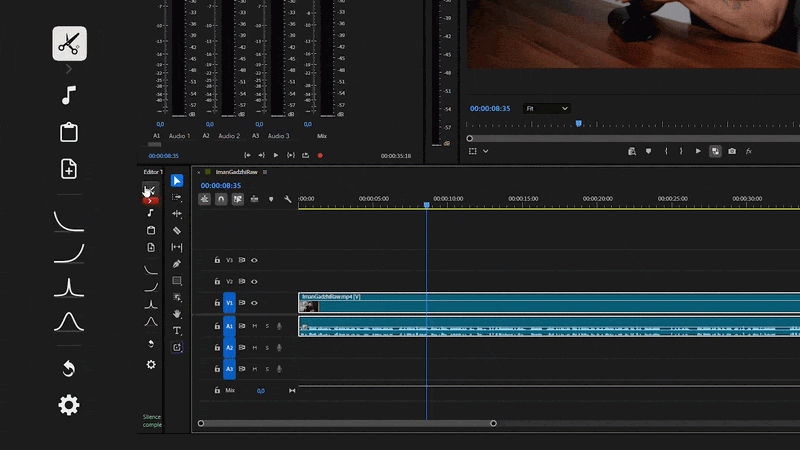Toggle V1 track output eye
Viewport: 800px width, 450px height.
(254, 303)
